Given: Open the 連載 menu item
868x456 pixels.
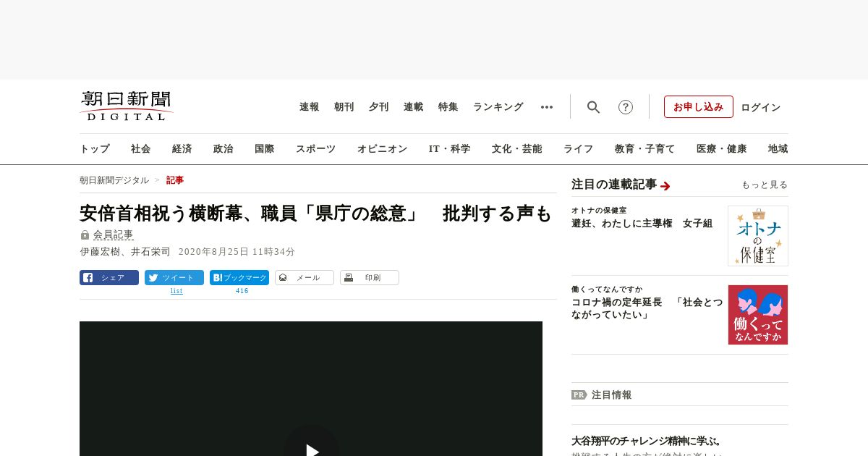Looking at the screenshot, I should click(414, 107).
